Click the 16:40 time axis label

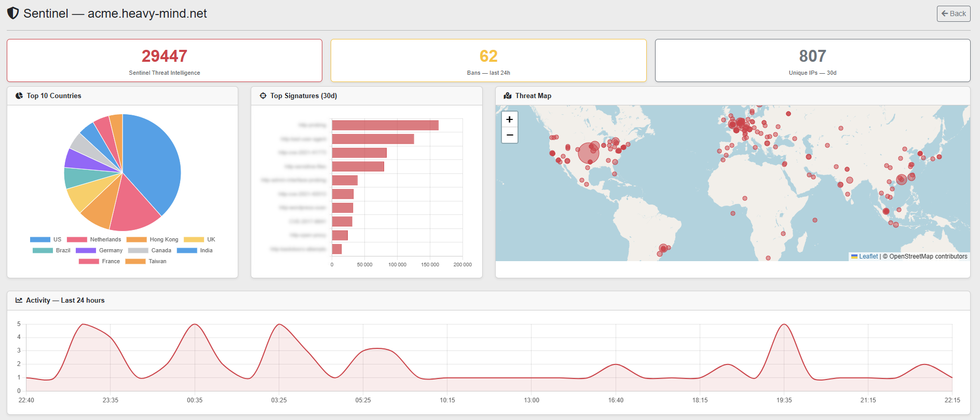[616, 400]
